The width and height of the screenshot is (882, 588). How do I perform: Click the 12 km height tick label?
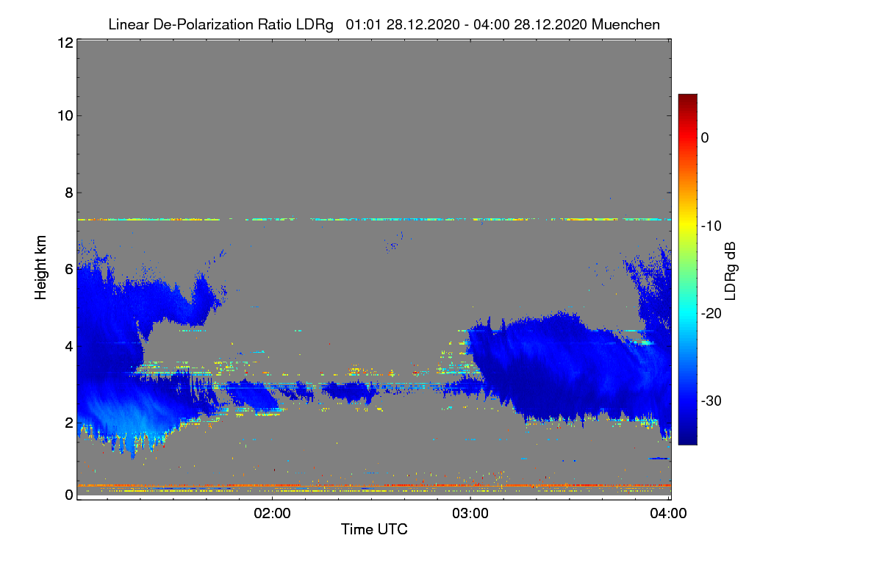(65, 43)
